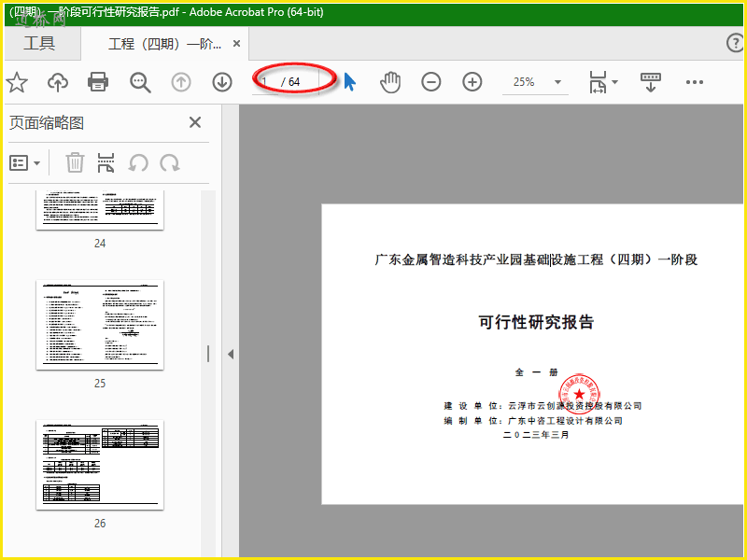
Task: Select page 24 thumbnail
Action: click(100, 210)
